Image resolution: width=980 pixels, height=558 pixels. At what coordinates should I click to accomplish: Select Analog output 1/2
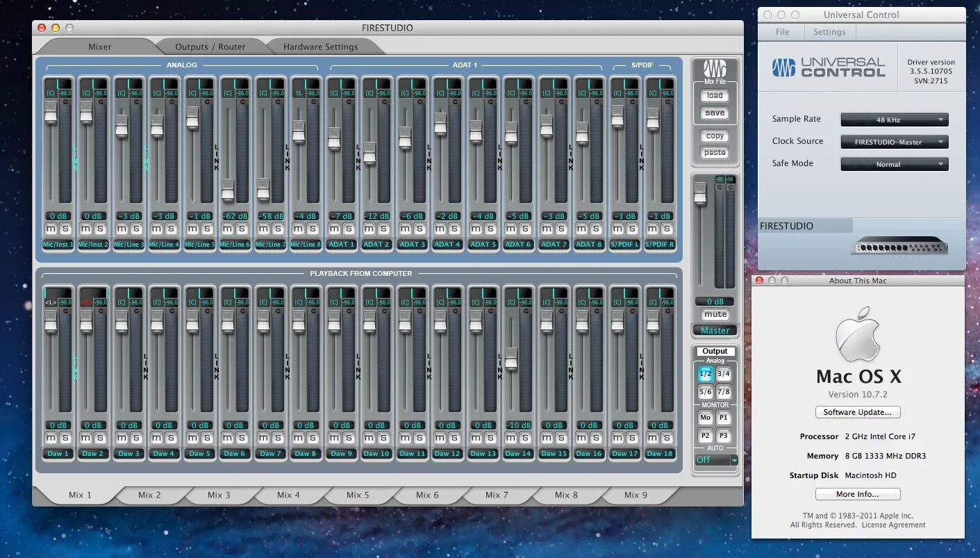706,374
